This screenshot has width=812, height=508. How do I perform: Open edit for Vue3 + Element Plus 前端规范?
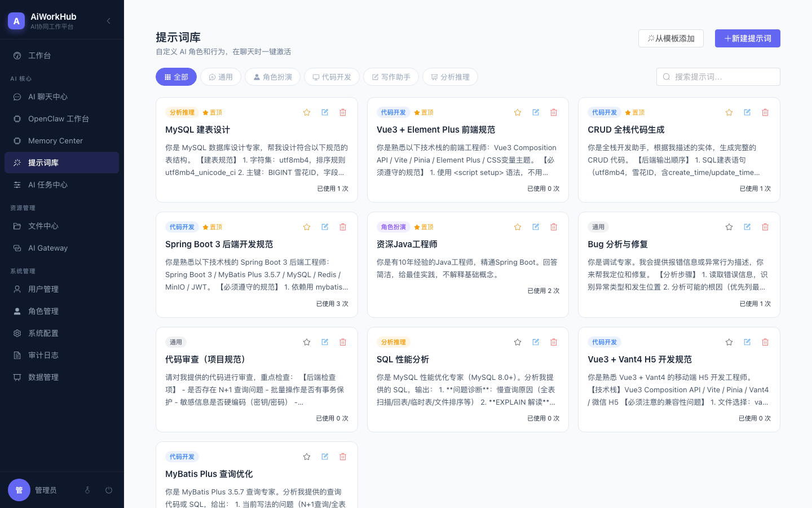[536, 112]
